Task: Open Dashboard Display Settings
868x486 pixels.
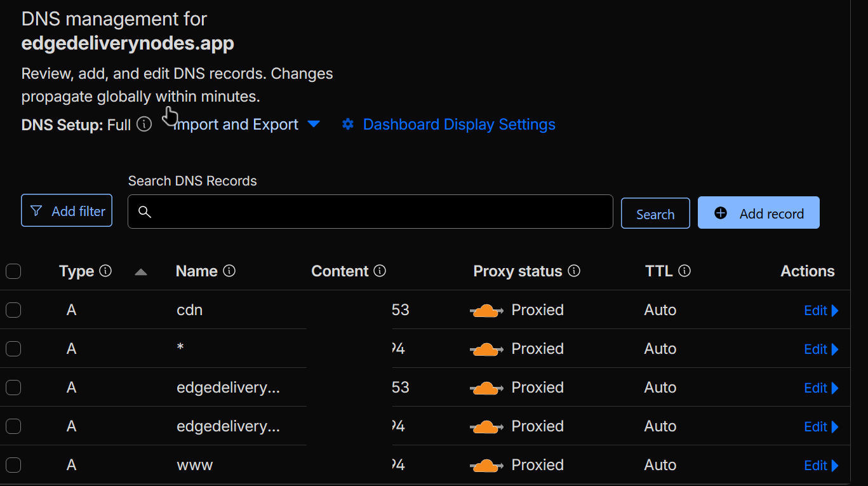Action: point(448,125)
